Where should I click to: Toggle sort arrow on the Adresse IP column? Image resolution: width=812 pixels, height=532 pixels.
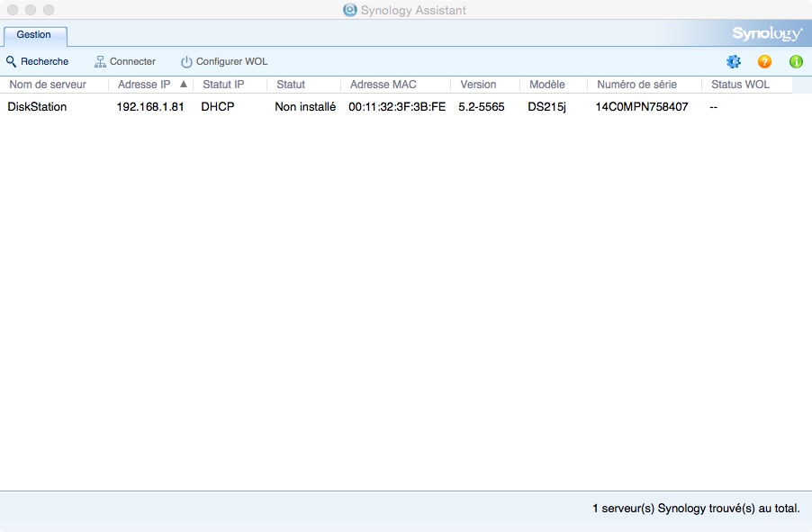click(x=184, y=84)
